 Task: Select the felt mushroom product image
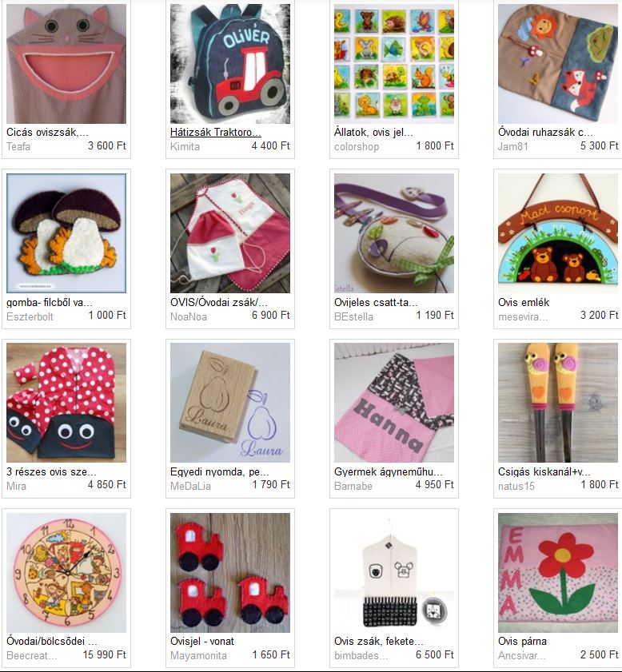(66, 233)
